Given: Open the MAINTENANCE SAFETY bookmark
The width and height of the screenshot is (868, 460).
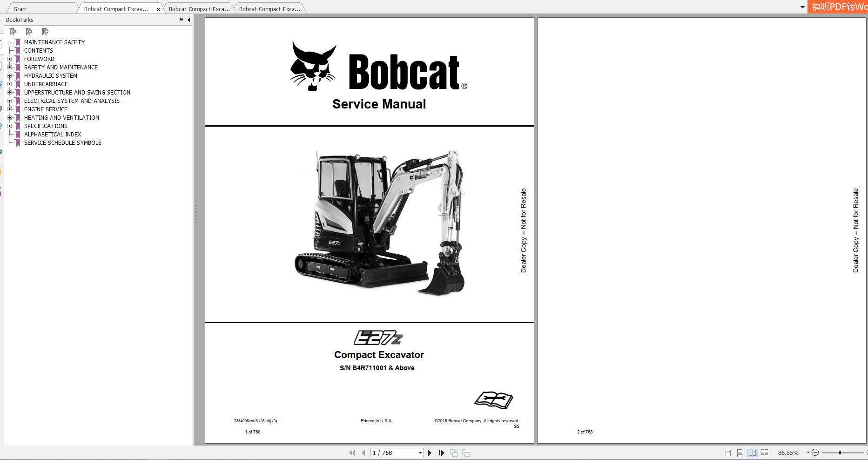Looking at the screenshot, I should tap(54, 42).
